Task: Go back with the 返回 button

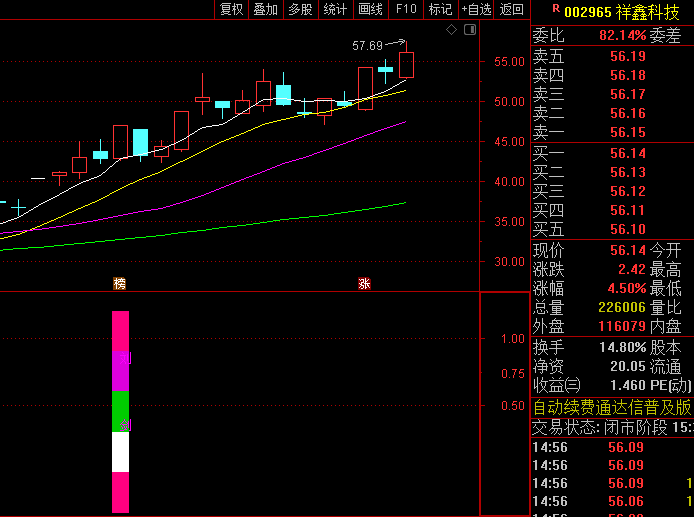Action: (x=512, y=9)
